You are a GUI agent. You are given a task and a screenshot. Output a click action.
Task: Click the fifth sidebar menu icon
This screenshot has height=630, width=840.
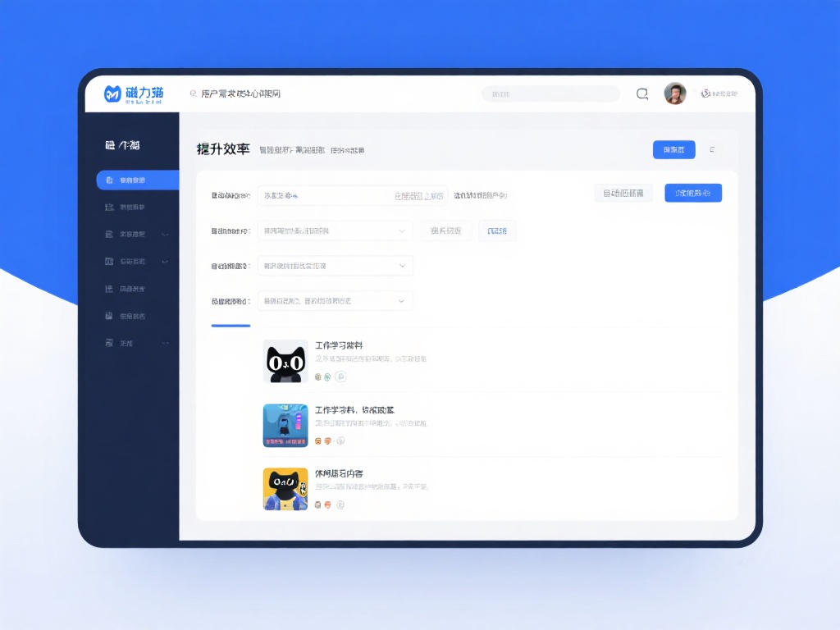point(108,289)
